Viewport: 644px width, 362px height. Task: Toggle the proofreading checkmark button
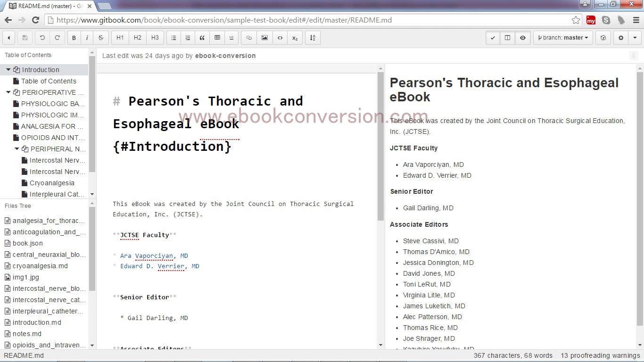493,38
